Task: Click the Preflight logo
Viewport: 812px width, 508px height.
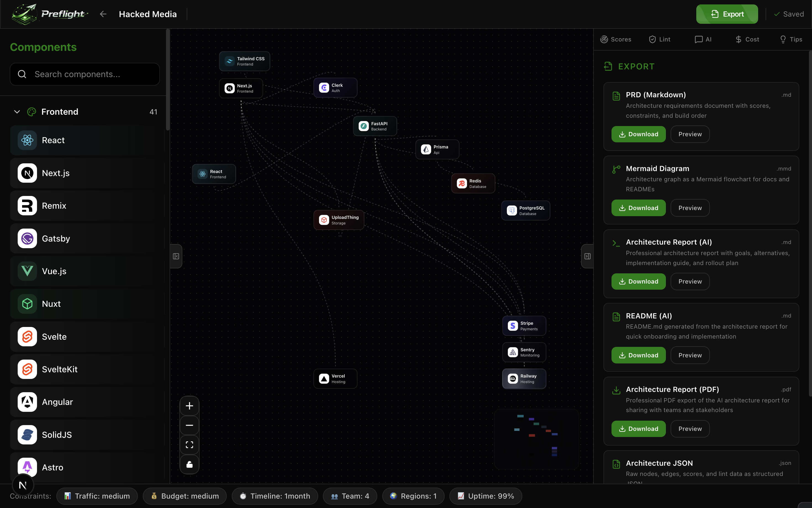Action: pos(49,14)
